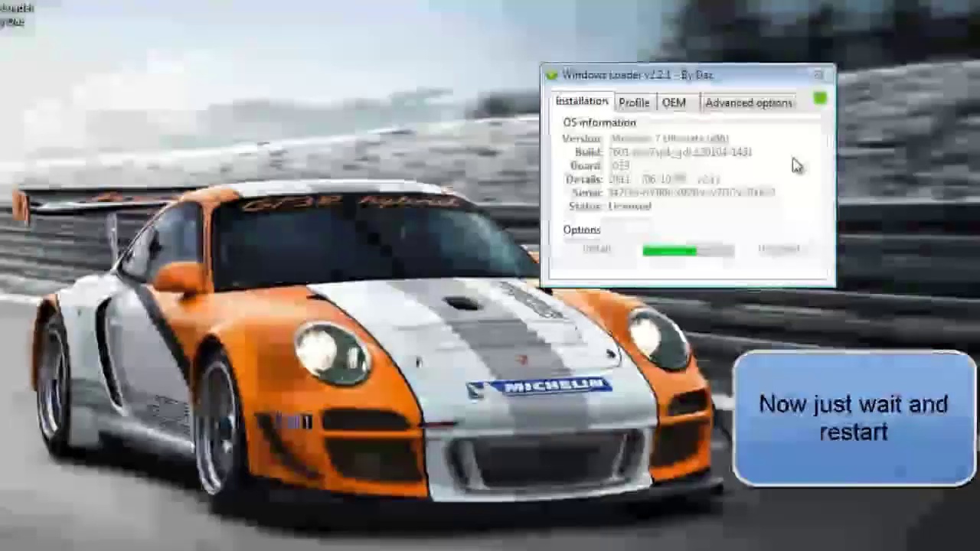Image resolution: width=980 pixels, height=551 pixels.
Task: Switch to the Installation tab
Action: 581,102
